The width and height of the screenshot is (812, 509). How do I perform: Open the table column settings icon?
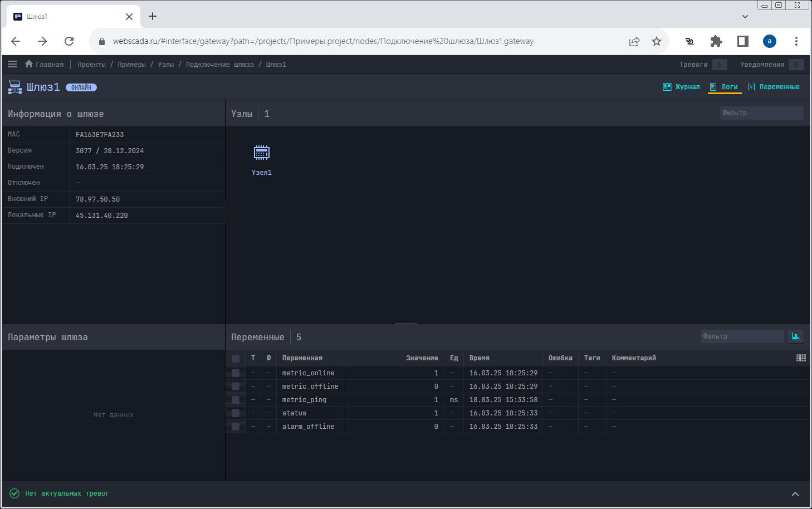(801, 358)
